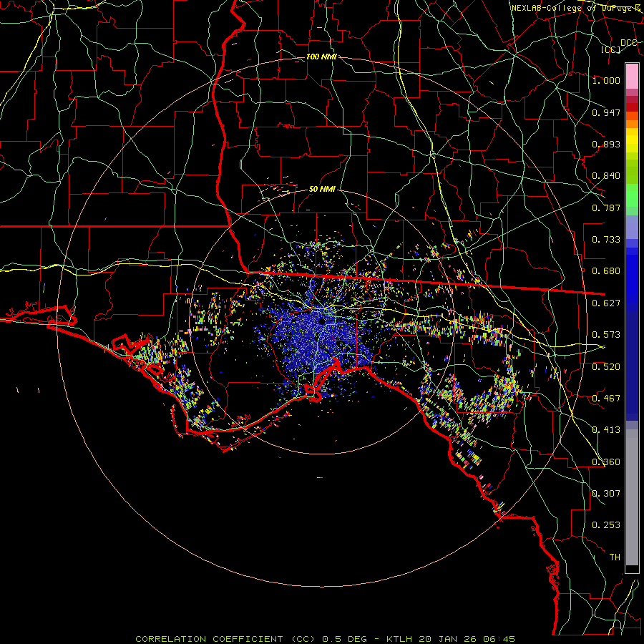This screenshot has width=644, height=644.
Task: Click the "CORRELATION COEFFICIENT (CC) 0.5 DEG" caption
Action: (x=251, y=639)
